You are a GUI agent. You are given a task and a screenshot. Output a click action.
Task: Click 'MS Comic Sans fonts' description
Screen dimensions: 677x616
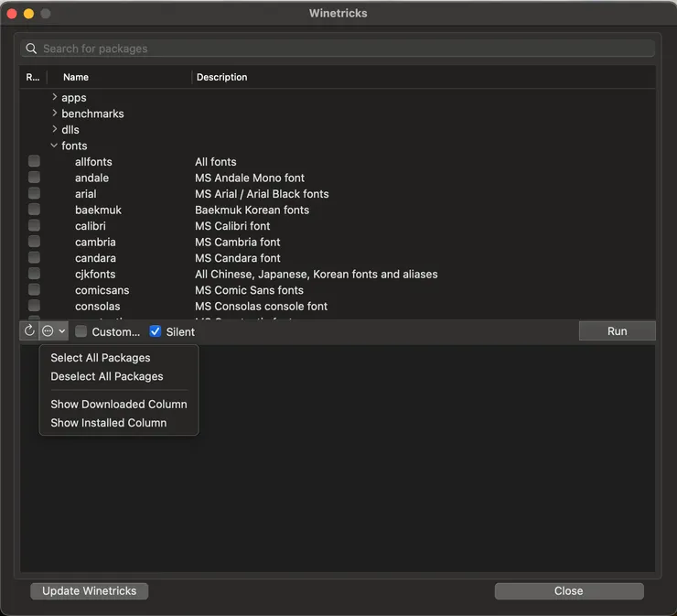(249, 290)
